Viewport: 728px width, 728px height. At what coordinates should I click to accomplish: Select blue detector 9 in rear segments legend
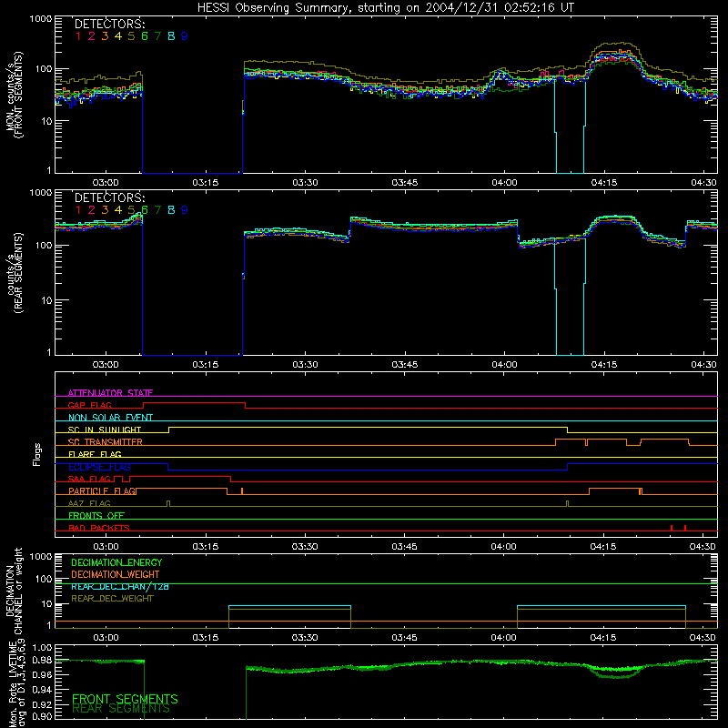coord(185,210)
